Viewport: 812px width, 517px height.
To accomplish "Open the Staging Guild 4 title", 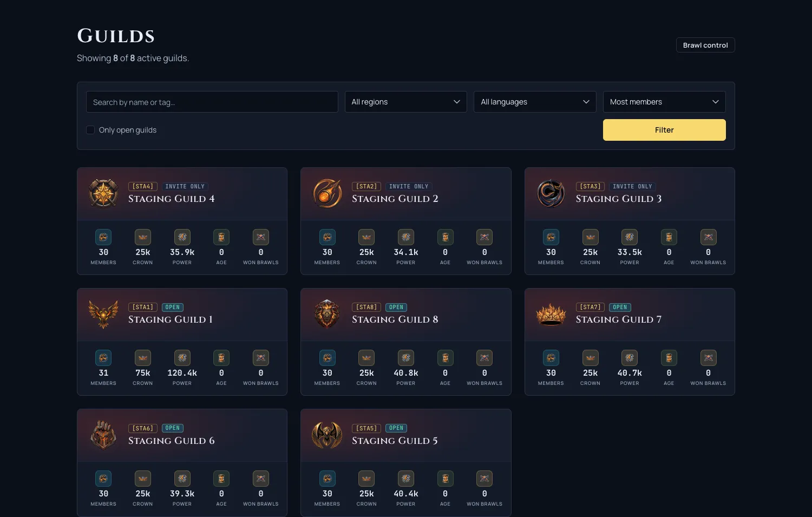I will [172, 199].
